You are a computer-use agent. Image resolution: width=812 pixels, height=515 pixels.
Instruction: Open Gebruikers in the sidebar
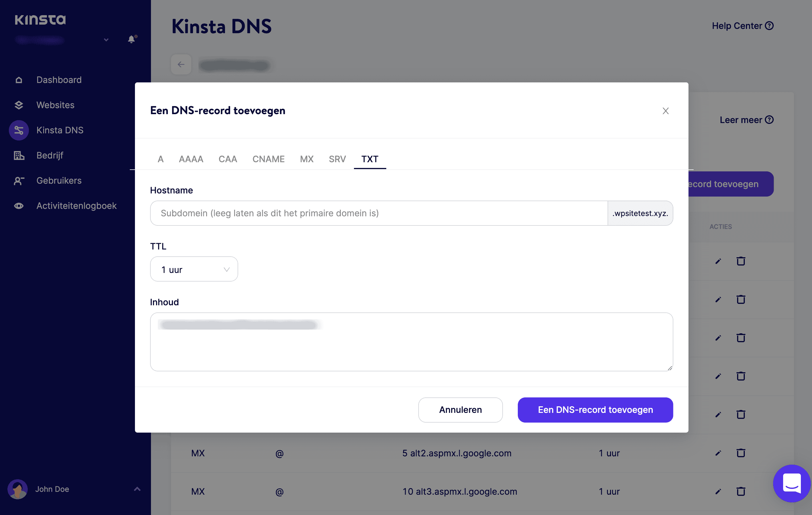tap(59, 181)
